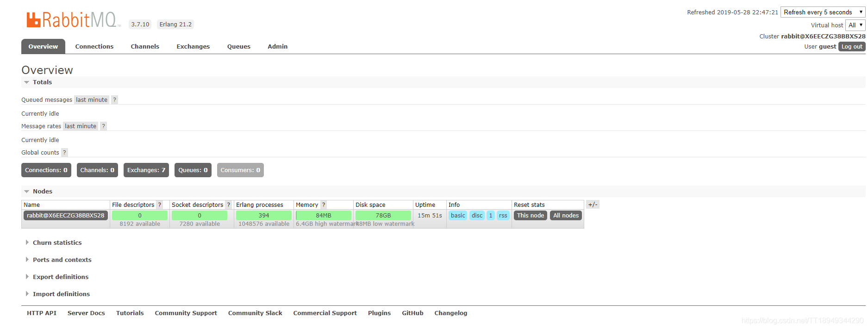Click Queues: 0 count button
868x329 pixels.
[193, 170]
